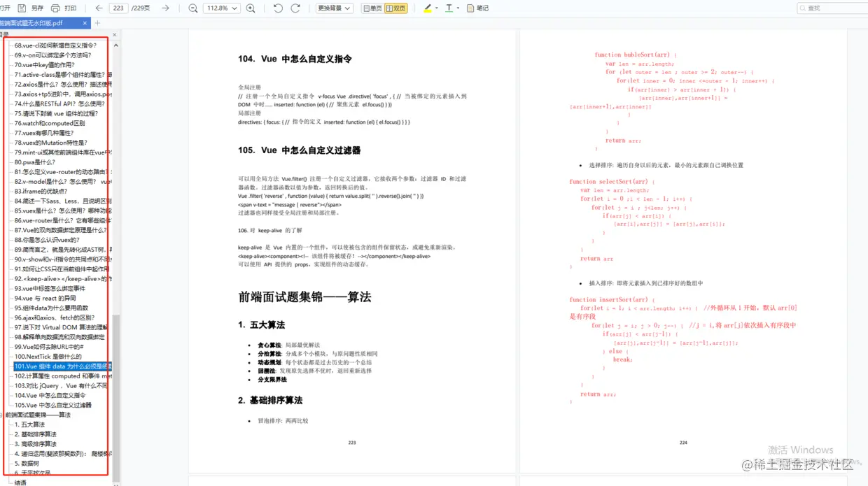Go to previous page with left arrow
Viewport: 868px width, 486px height.
[x=99, y=8]
